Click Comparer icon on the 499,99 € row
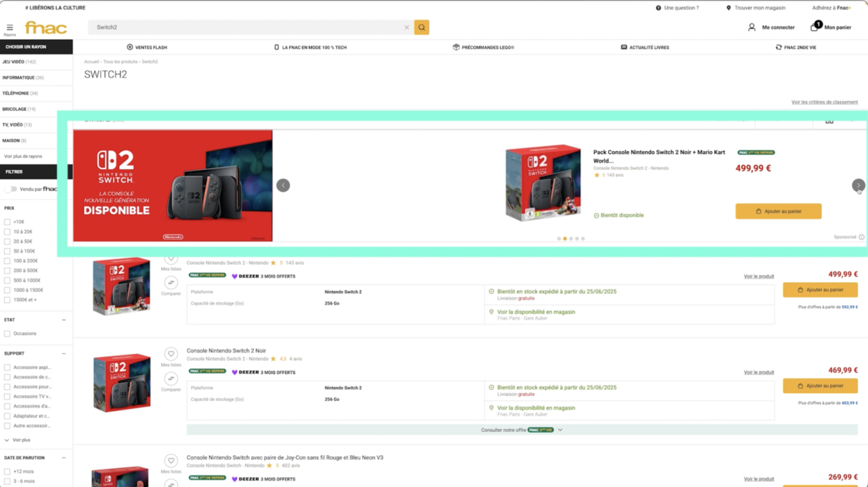The width and height of the screenshot is (868, 487). pos(171,283)
